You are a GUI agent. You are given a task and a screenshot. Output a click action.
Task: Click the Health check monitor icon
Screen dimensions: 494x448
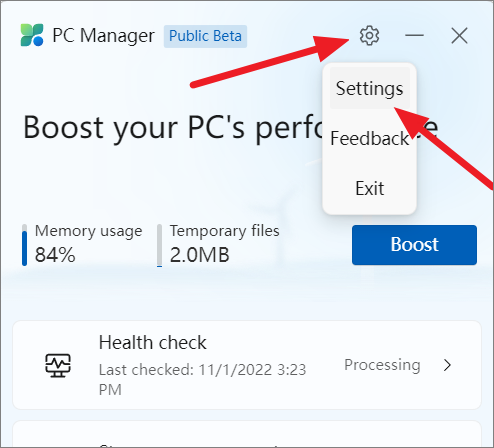(58, 365)
